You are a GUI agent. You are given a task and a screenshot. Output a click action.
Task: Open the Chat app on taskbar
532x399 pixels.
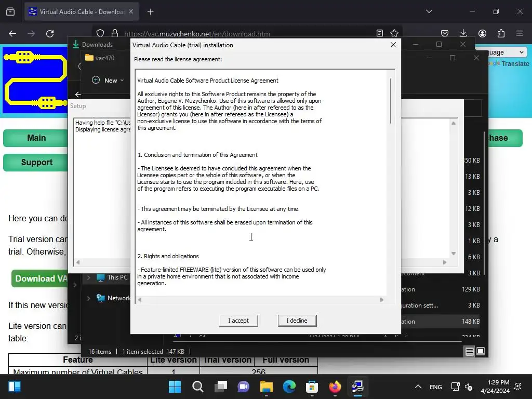click(x=244, y=387)
